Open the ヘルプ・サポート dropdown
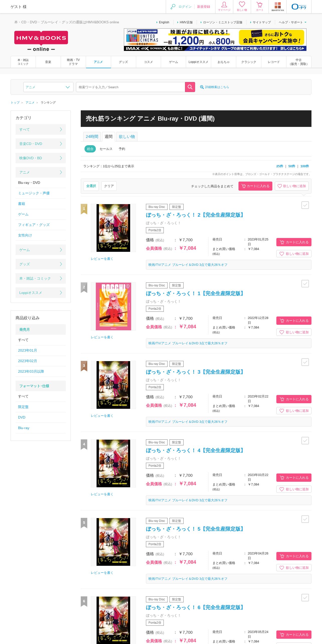The height and width of the screenshot is (644, 322). point(292,22)
